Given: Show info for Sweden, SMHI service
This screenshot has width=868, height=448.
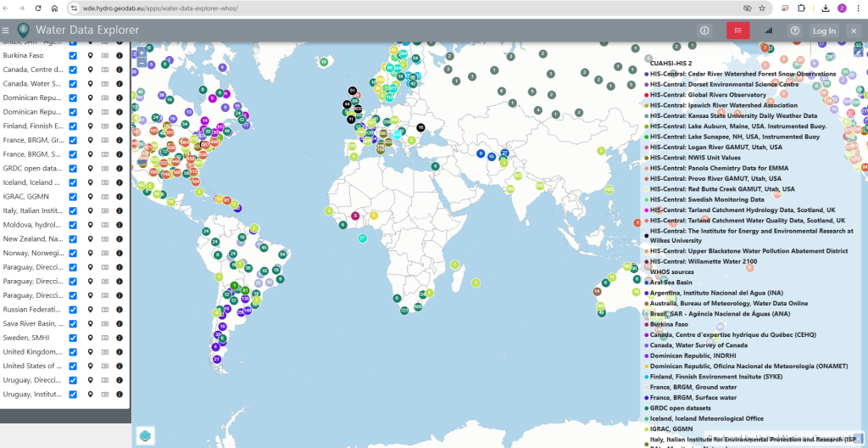Looking at the screenshot, I should tap(120, 338).
